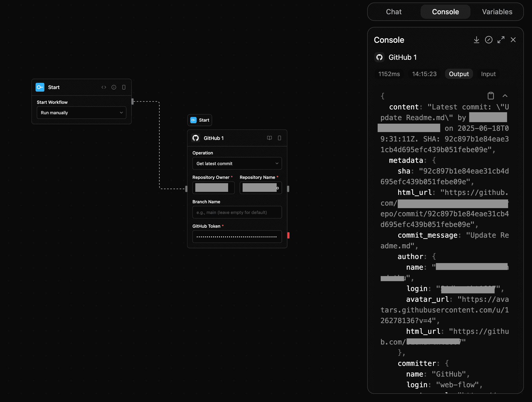Open the Operation dropdown showing Get latest commit
532x402 pixels.
(237, 163)
